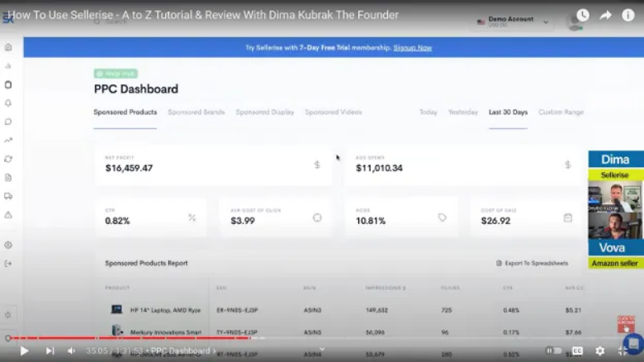Screen dimensions: 644x362
Task: Switch to Sponsored Brands tab
Action: tap(197, 112)
